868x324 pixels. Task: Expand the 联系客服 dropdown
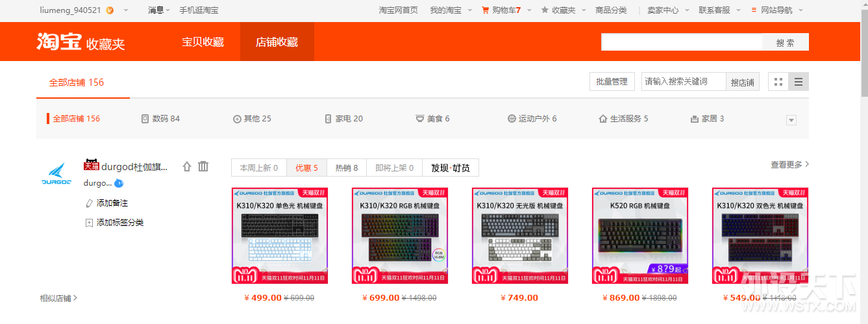pyautogui.click(x=738, y=10)
